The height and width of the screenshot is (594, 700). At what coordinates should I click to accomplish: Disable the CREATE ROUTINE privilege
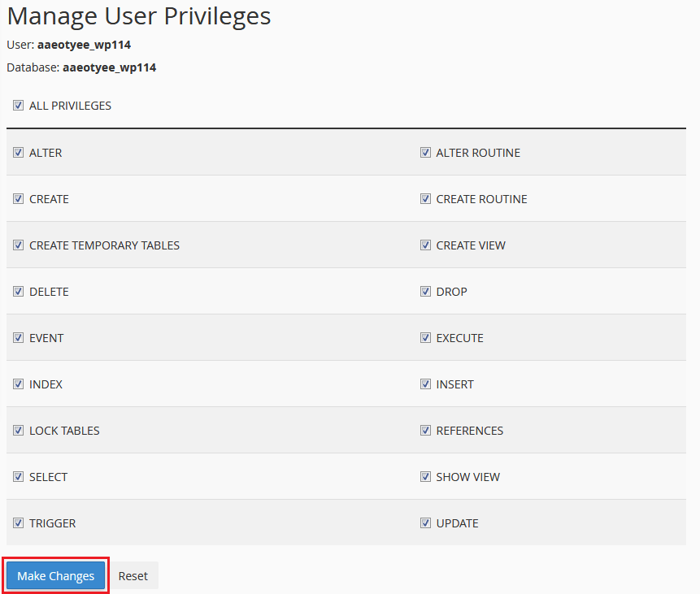(x=425, y=198)
